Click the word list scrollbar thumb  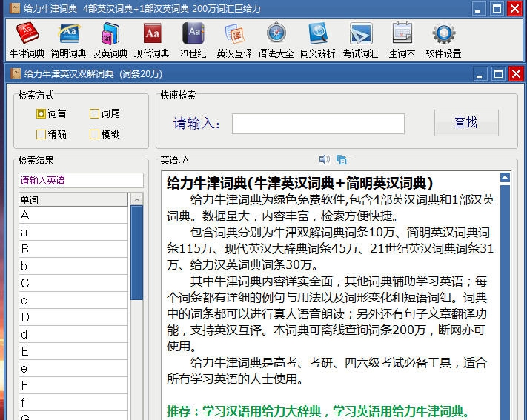[137, 253]
